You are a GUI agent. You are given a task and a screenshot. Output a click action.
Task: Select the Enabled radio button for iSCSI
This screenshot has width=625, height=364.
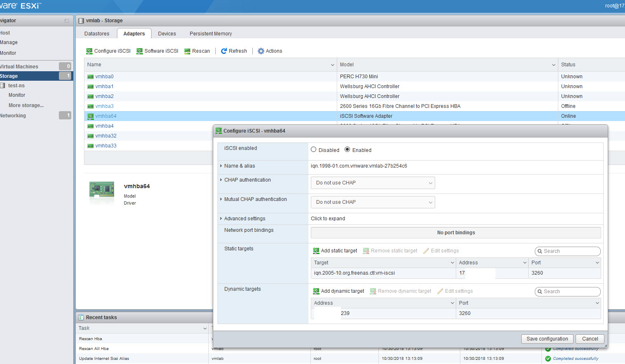pyautogui.click(x=347, y=150)
